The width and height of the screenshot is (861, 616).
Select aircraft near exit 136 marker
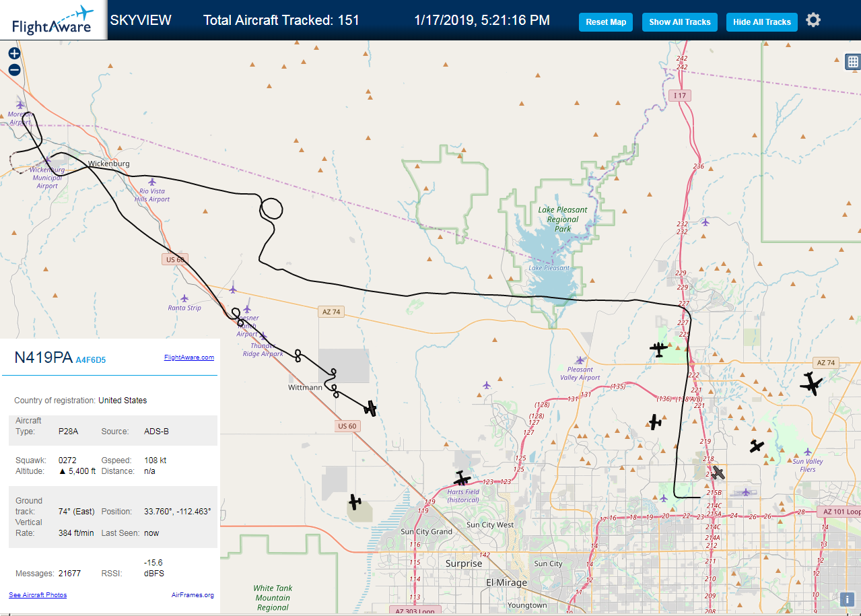(655, 422)
